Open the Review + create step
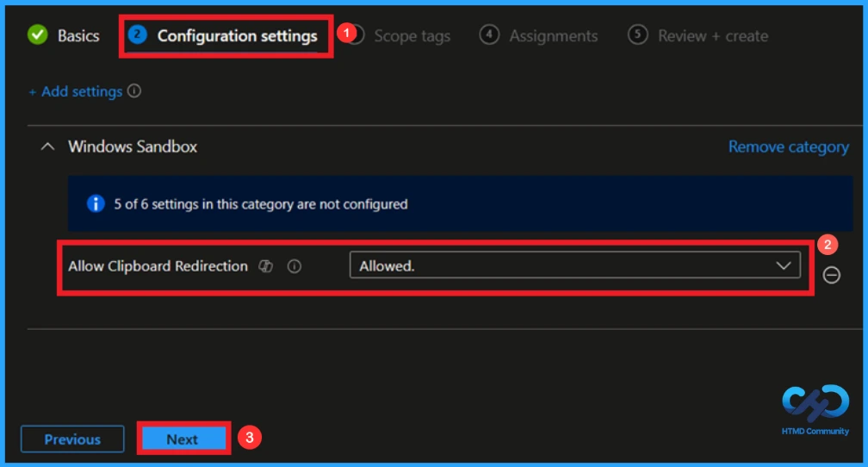The image size is (868, 467). tap(698, 35)
